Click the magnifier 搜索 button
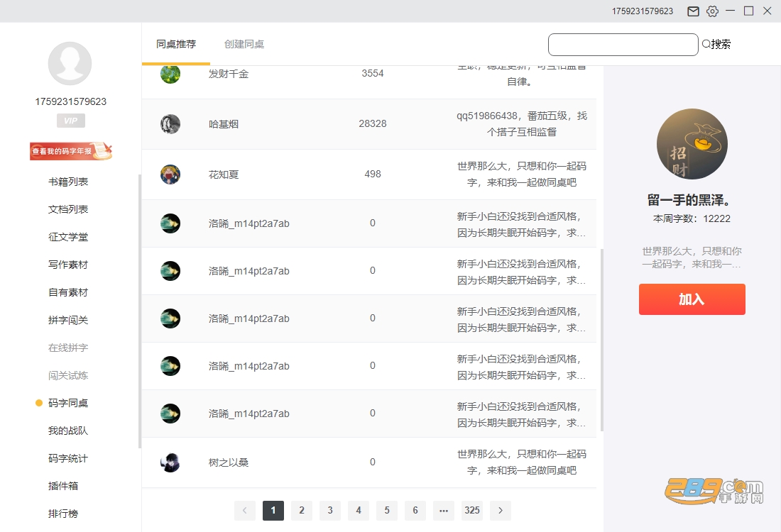This screenshot has height=532, width=781. point(716,44)
